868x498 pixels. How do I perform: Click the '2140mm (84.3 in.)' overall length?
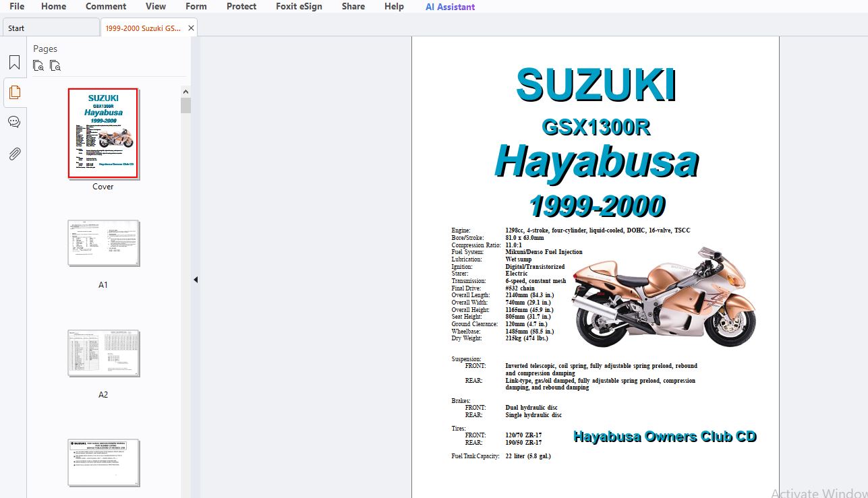point(529,295)
